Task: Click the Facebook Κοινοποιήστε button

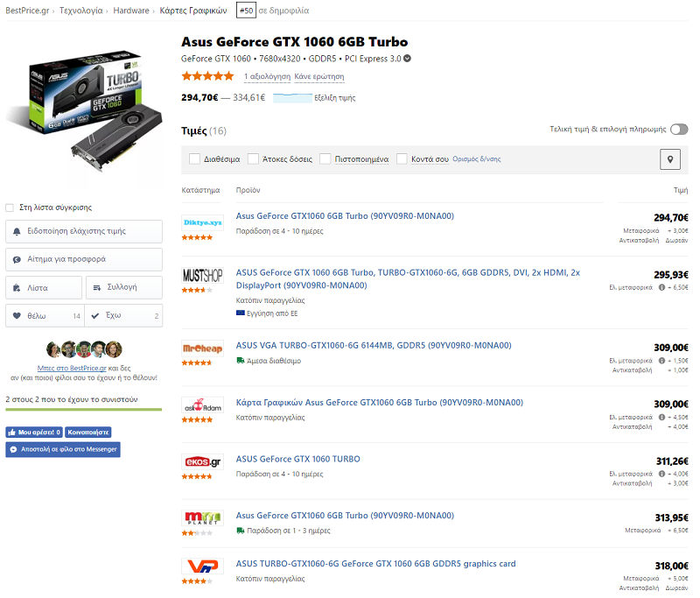Action: click(x=88, y=433)
